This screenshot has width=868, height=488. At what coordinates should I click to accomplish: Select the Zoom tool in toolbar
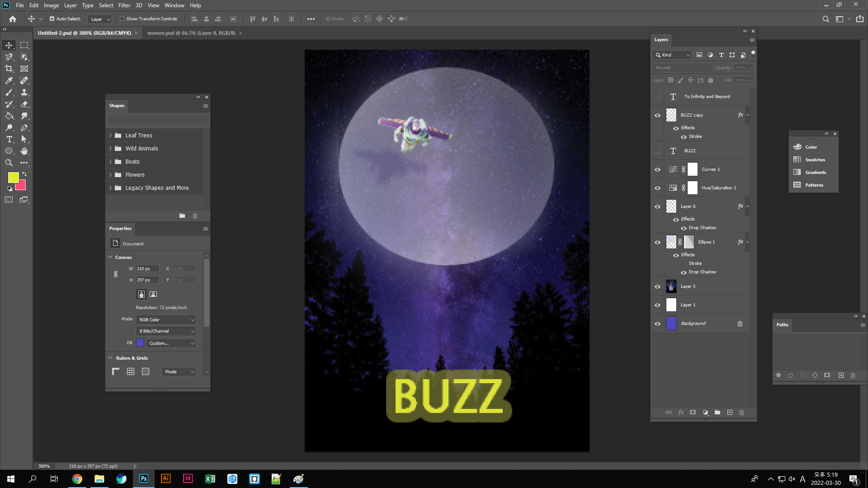coord(9,163)
